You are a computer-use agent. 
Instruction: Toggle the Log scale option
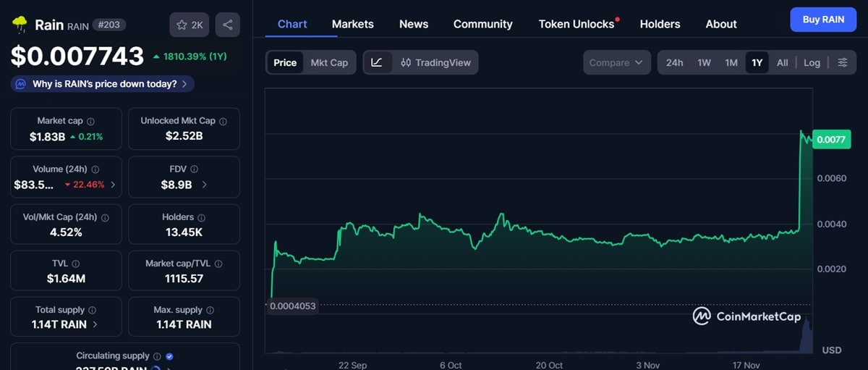(x=812, y=62)
